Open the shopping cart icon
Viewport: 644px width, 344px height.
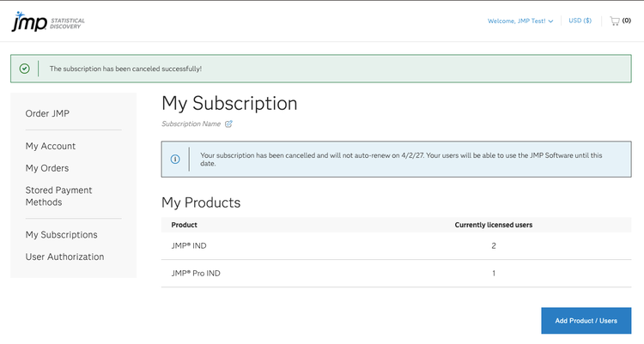615,21
